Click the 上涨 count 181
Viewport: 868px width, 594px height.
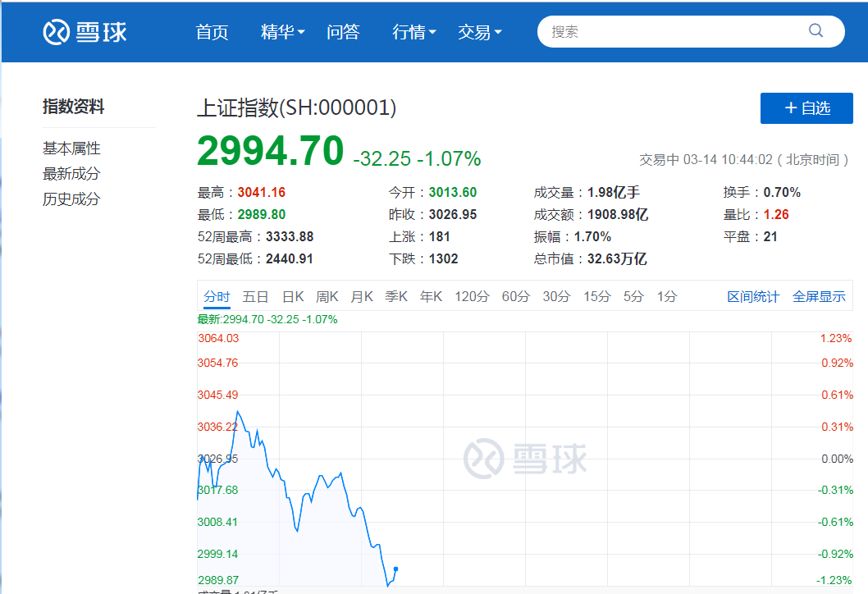pos(440,237)
